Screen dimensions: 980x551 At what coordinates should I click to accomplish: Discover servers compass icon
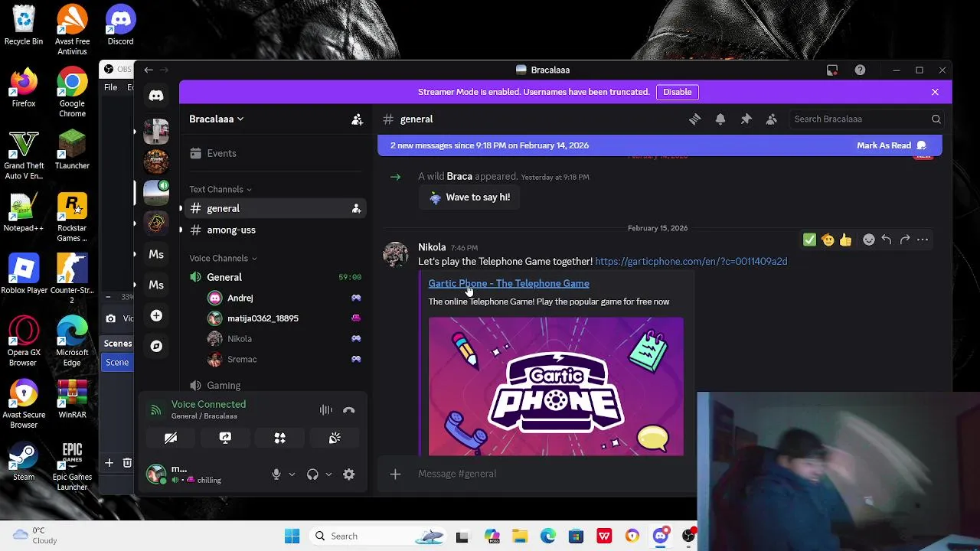156,346
